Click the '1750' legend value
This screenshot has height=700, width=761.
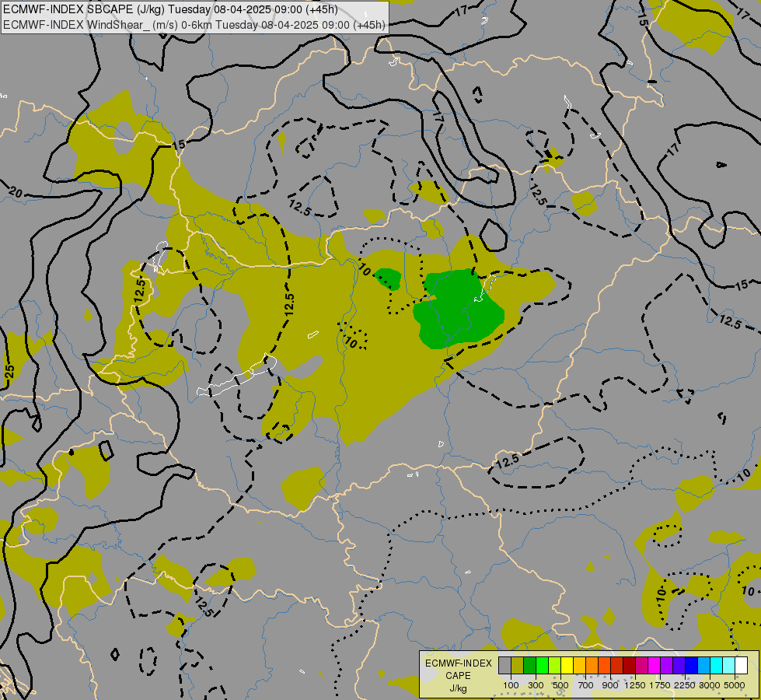pyautogui.click(x=660, y=685)
